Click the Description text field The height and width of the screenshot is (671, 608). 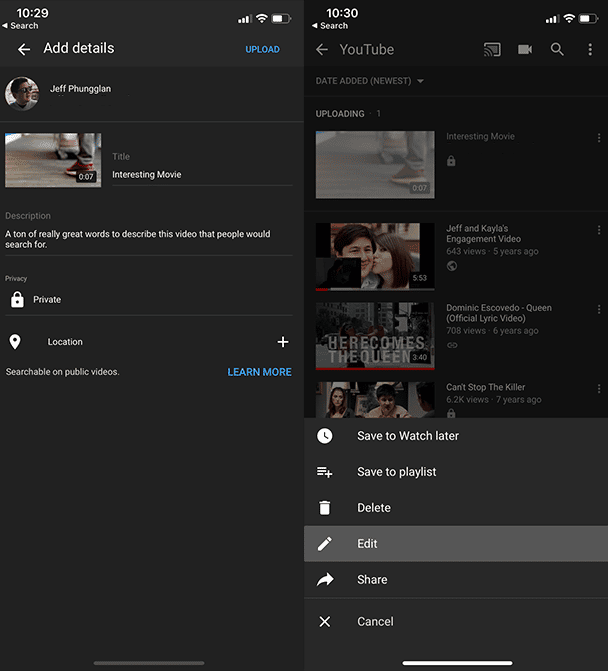148,239
